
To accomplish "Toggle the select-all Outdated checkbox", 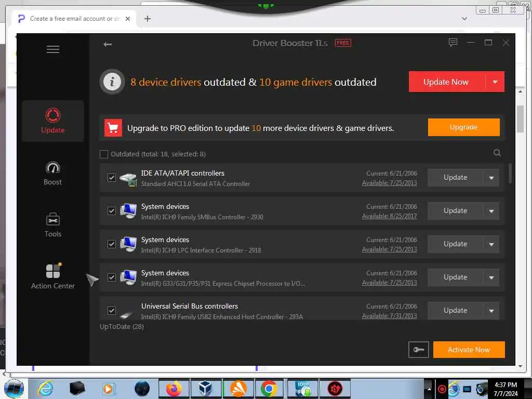I will (x=104, y=154).
